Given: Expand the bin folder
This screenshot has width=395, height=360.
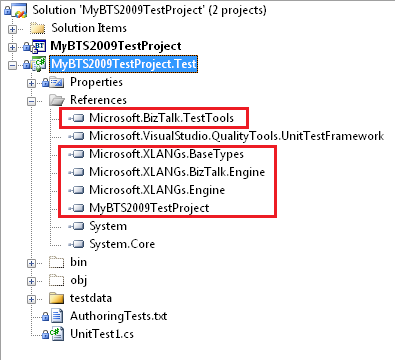Looking at the screenshot, I should tap(31, 263).
